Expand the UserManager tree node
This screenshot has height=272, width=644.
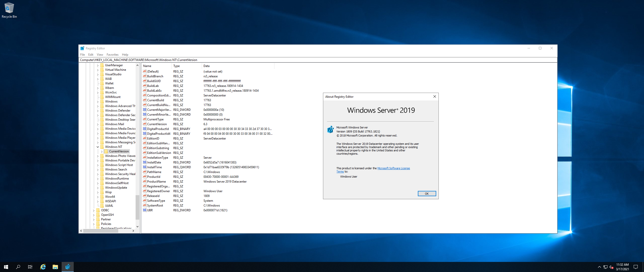pos(98,65)
